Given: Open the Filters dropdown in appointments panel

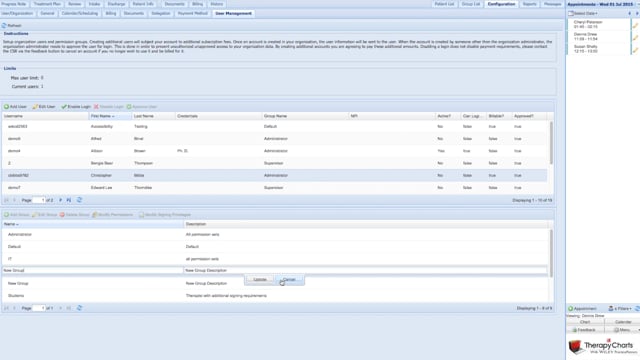Looking at the screenshot, I should [x=620, y=309].
